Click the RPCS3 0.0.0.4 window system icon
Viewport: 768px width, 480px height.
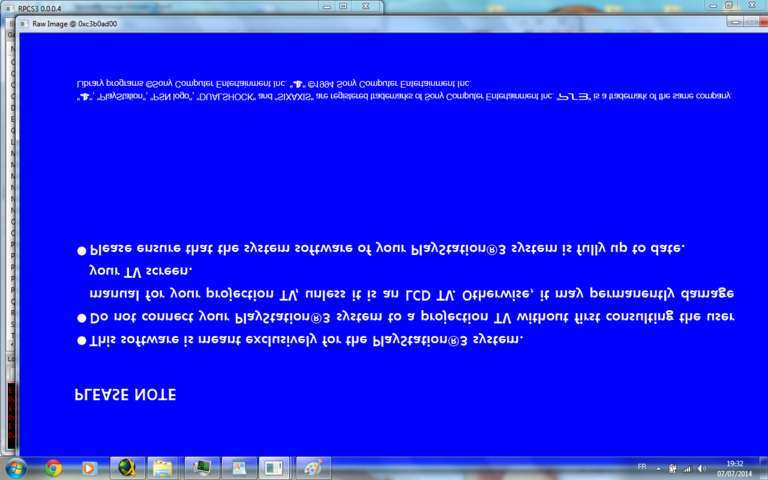(8, 9)
